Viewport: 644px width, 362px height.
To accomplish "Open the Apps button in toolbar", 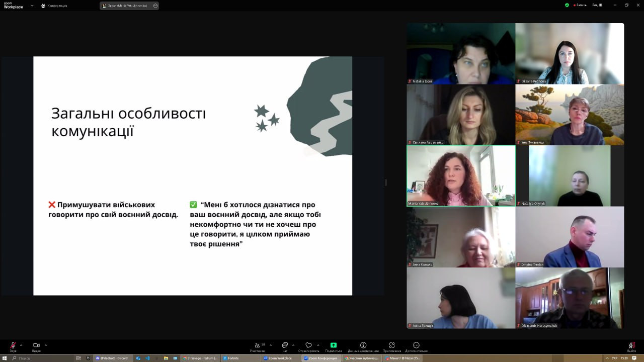I will pyautogui.click(x=391, y=346).
